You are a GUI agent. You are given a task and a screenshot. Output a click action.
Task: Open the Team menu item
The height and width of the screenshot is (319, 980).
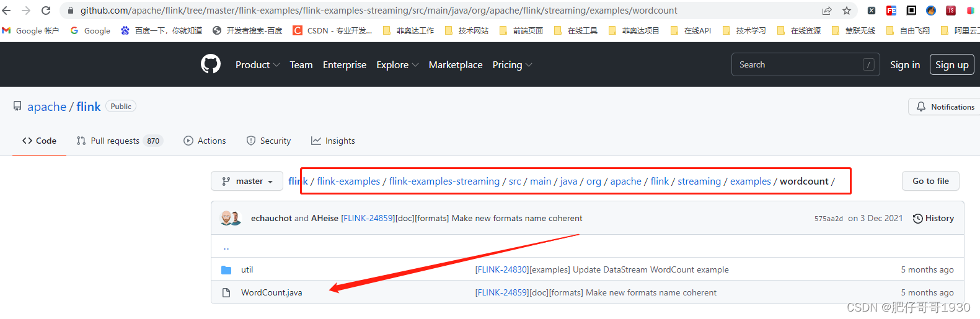click(x=301, y=64)
